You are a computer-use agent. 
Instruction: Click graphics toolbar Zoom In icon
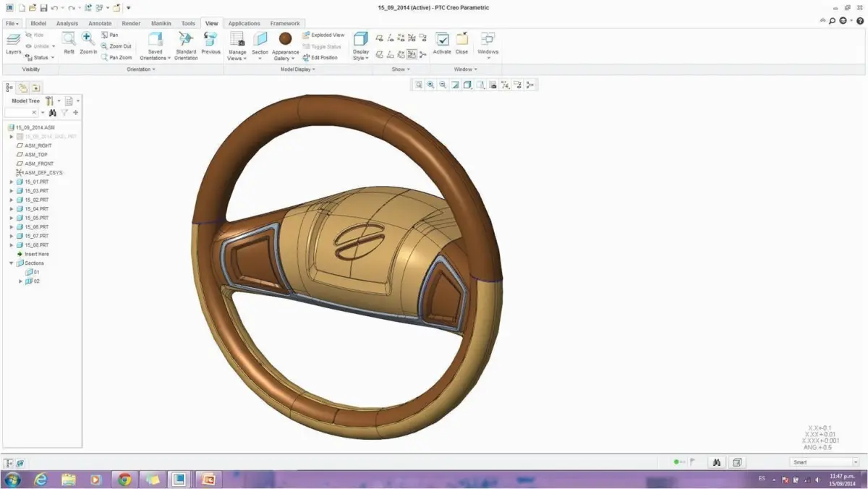pyautogui.click(x=431, y=85)
